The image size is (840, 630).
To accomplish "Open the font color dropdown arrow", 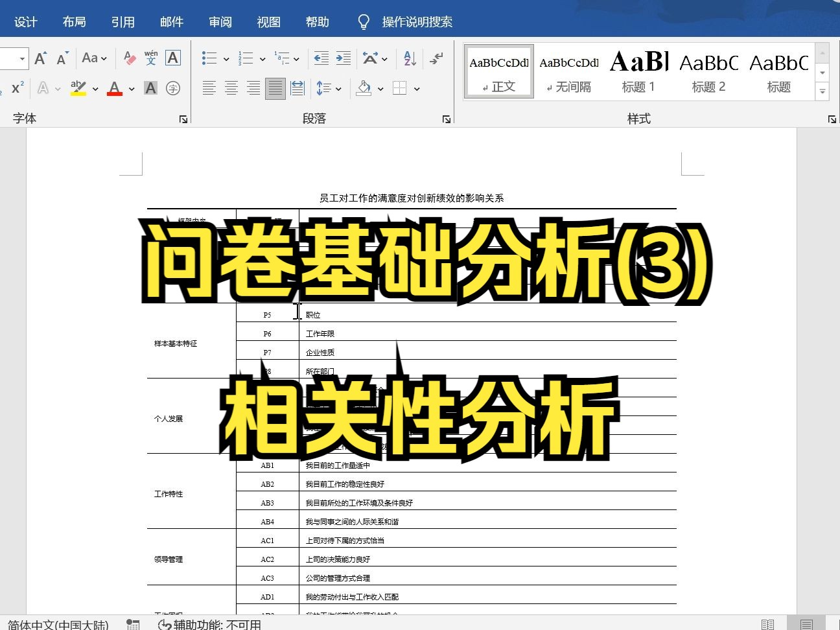I will (x=132, y=89).
